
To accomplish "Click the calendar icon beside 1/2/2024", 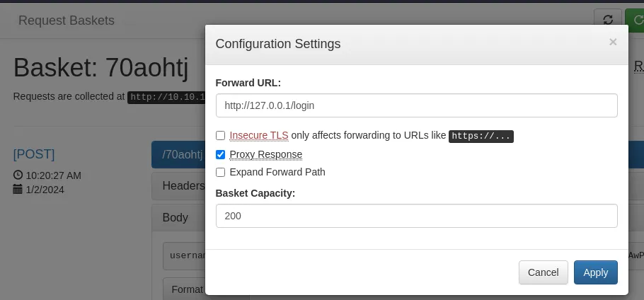I will coord(18,189).
